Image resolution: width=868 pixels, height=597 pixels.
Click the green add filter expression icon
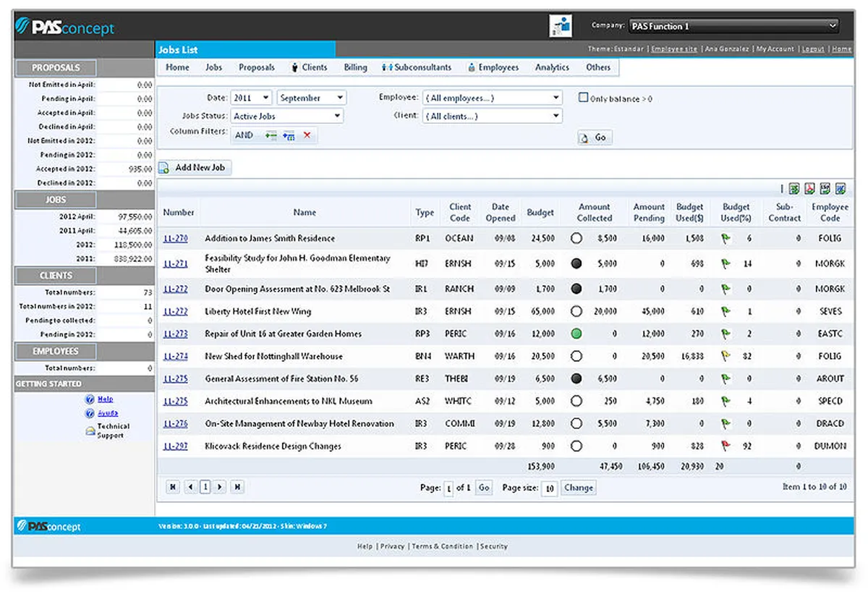(x=271, y=135)
